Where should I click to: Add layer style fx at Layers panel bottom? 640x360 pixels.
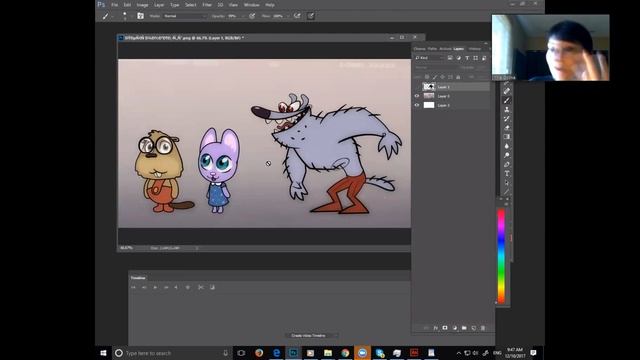436,328
